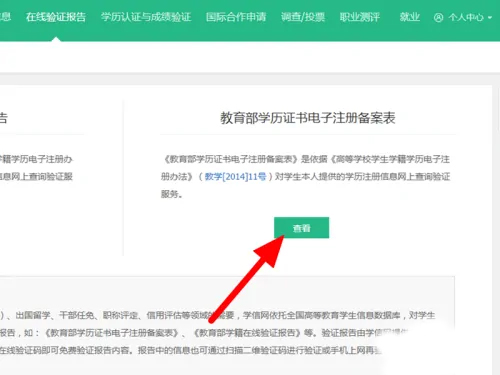Click the 《教育部学籍在线验证报告》 text in bottom box
The width and height of the screenshot is (500, 375).
point(247,333)
